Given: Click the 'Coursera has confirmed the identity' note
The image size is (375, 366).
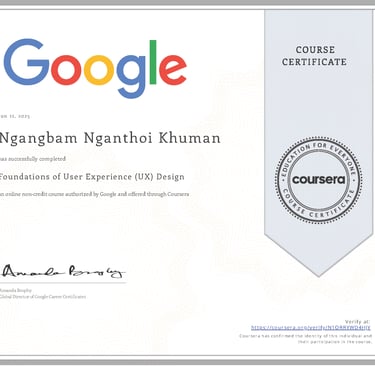Looking at the screenshot, I should 305,339.
